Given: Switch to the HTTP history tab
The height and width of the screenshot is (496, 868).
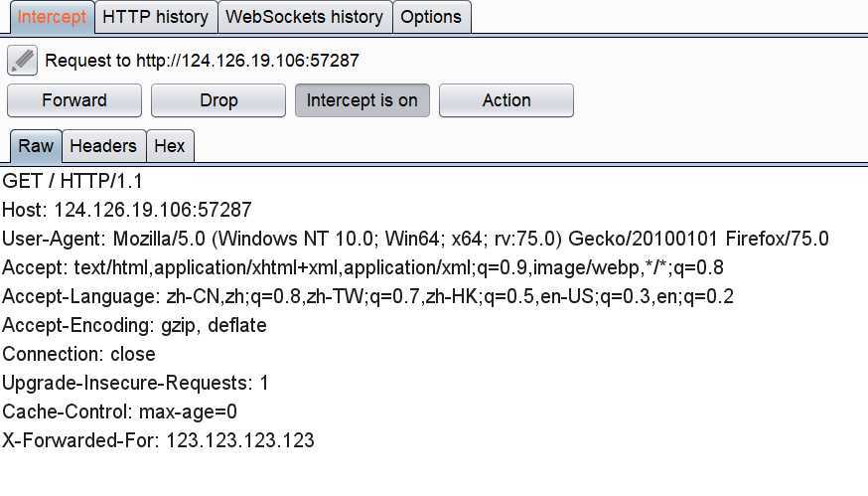Looking at the screenshot, I should click(156, 17).
